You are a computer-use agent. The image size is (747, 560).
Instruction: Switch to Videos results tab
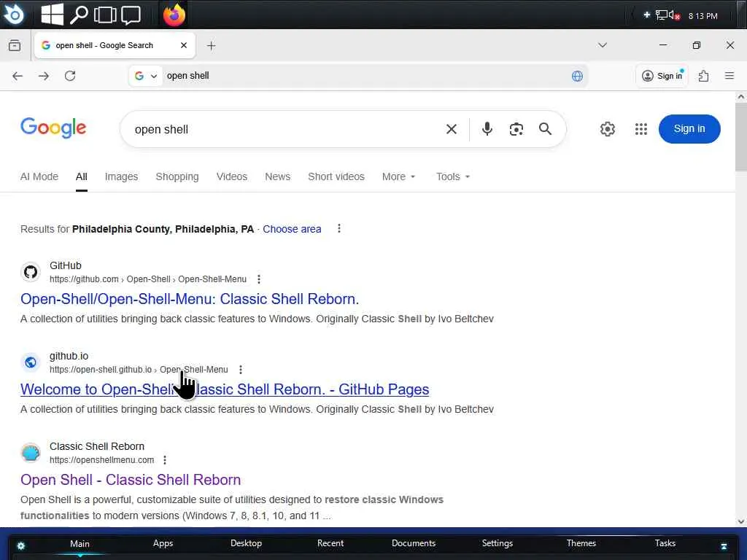(x=232, y=176)
